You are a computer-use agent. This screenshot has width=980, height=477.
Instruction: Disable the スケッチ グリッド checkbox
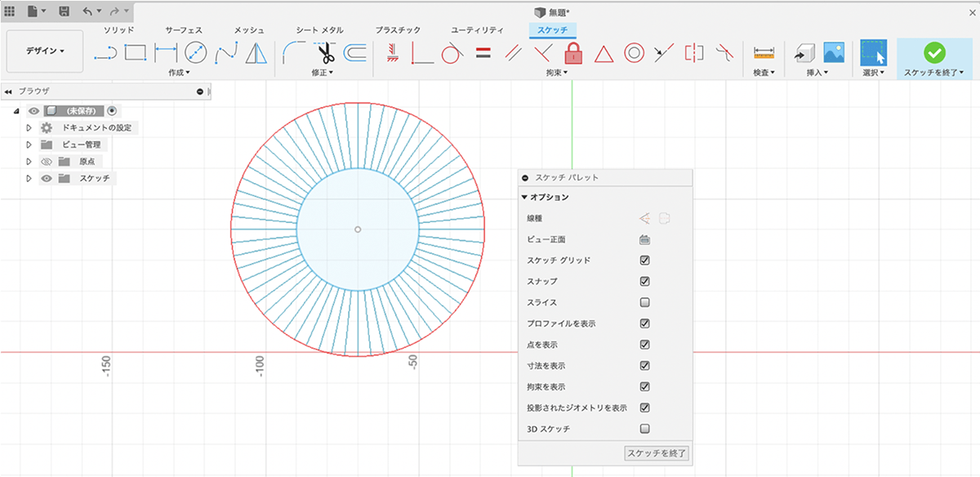(x=644, y=261)
